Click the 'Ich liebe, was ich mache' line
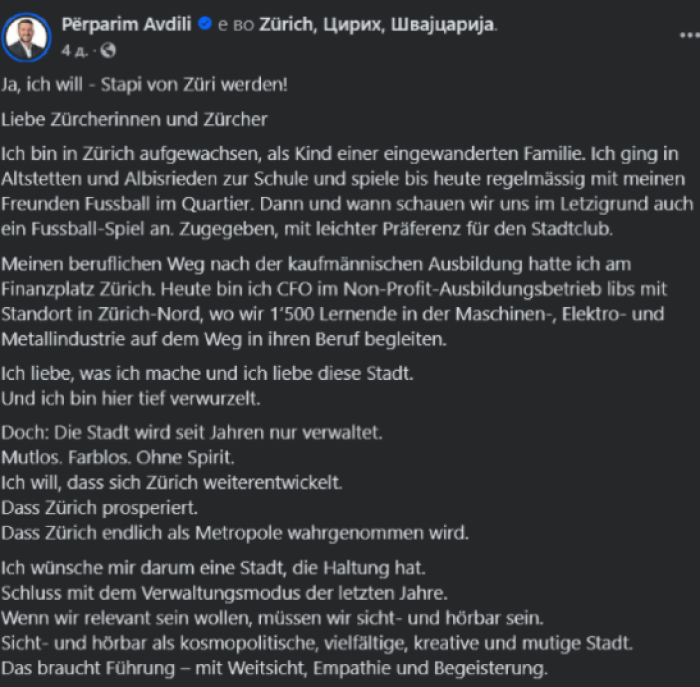 click(x=207, y=374)
